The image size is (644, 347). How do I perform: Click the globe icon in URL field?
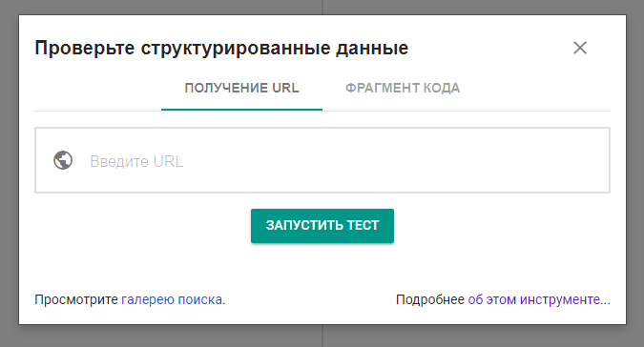[x=63, y=160]
